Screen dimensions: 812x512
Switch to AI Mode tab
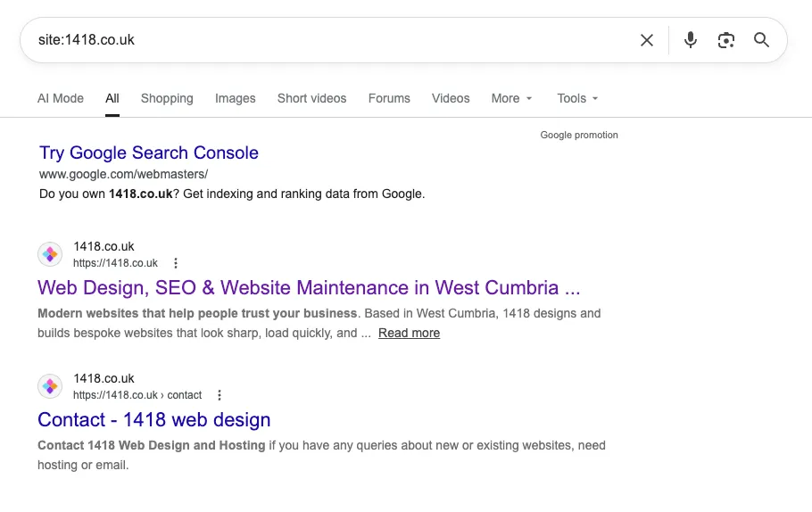pyautogui.click(x=60, y=98)
